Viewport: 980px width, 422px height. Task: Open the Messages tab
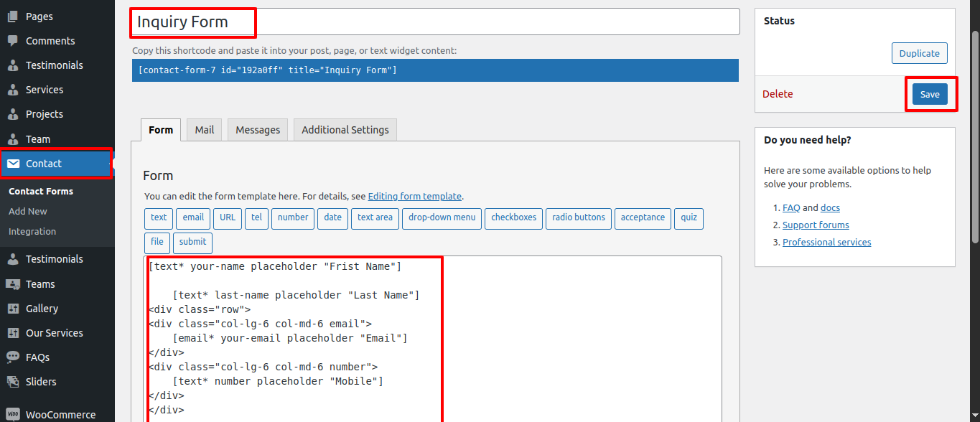(258, 130)
